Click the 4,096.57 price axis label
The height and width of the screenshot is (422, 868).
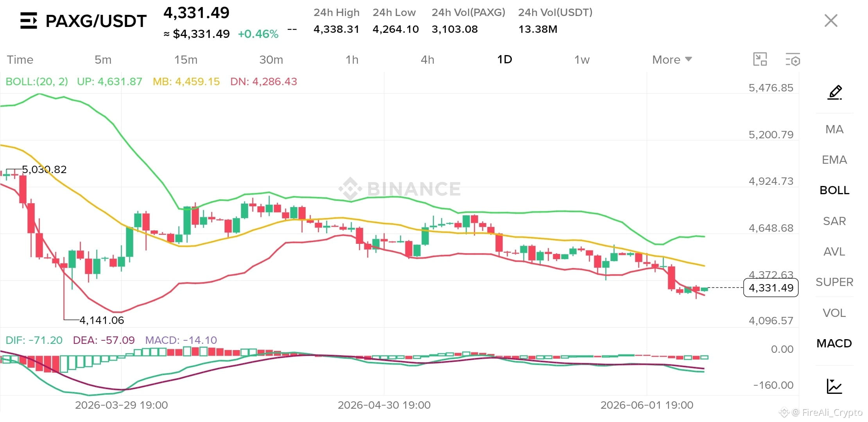771,321
